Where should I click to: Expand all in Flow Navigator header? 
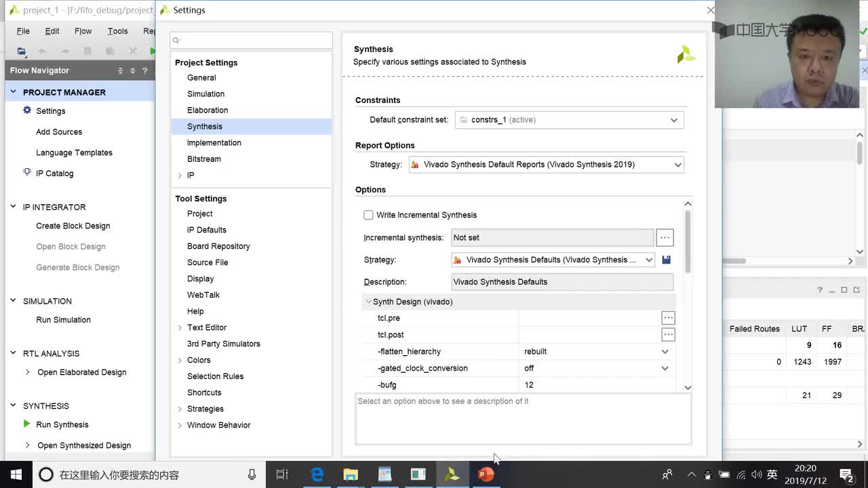133,70
